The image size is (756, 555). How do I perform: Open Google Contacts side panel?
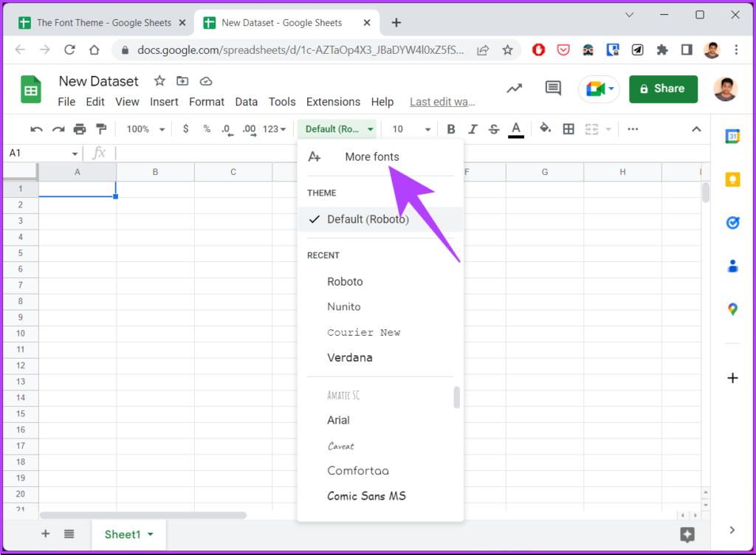coord(732,266)
